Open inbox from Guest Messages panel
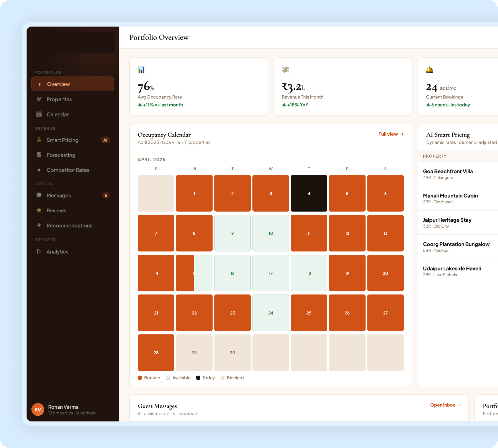 pos(445,405)
